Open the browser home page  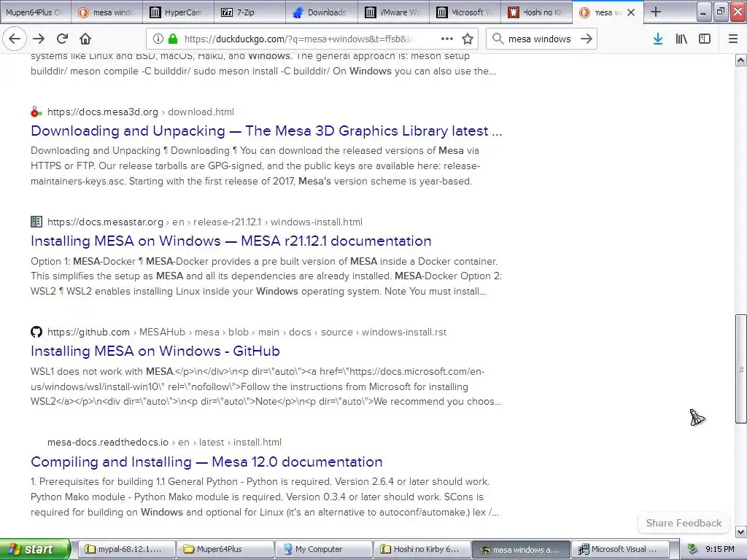[85, 39]
